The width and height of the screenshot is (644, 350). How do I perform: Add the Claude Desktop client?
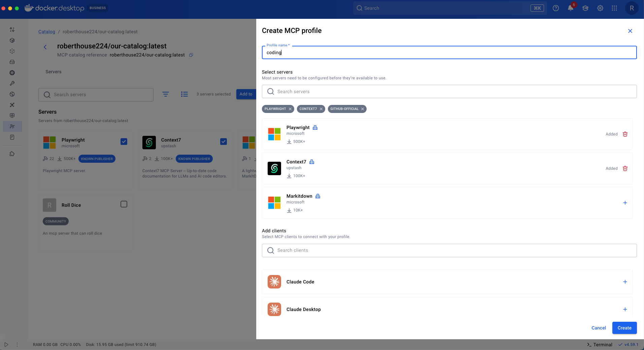pos(625,309)
